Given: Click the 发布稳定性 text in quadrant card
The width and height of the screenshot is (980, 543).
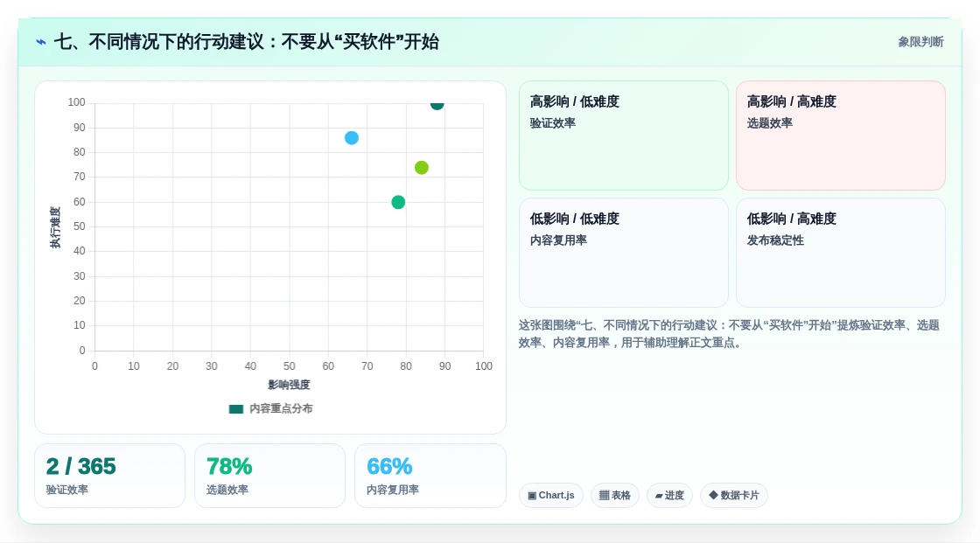Looking at the screenshot, I should (775, 240).
